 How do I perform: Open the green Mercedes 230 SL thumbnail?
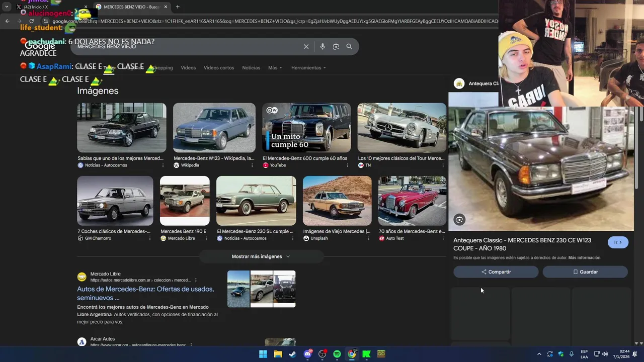pos(256,201)
